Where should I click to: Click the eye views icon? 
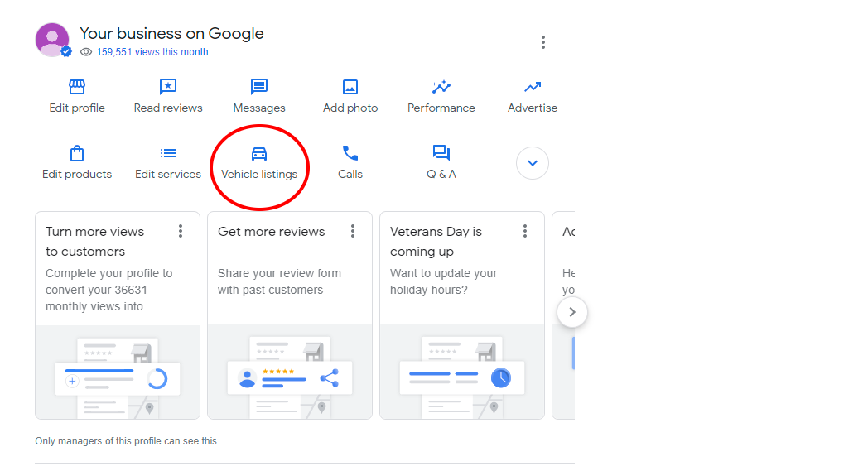pos(86,52)
